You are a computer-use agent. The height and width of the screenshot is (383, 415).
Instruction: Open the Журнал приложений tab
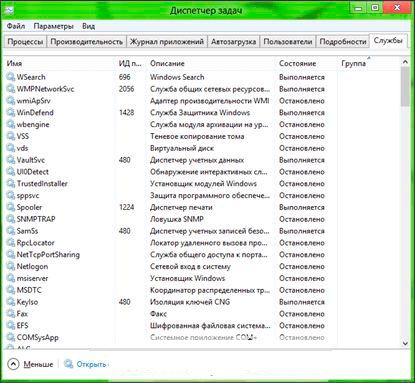(167, 42)
